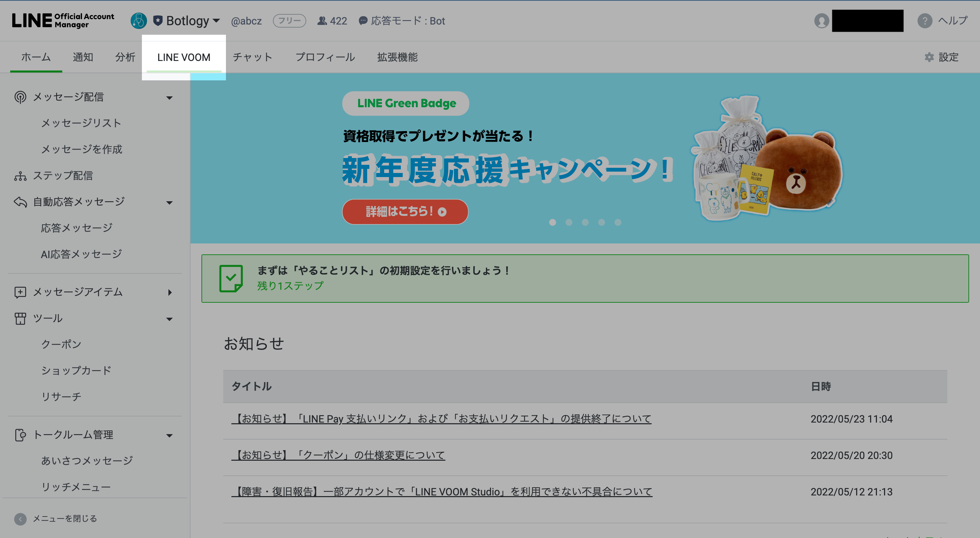The height and width of the screenshot is (538, 980).
Task: Click the friends count 422 icon
Action: [322, 20]
